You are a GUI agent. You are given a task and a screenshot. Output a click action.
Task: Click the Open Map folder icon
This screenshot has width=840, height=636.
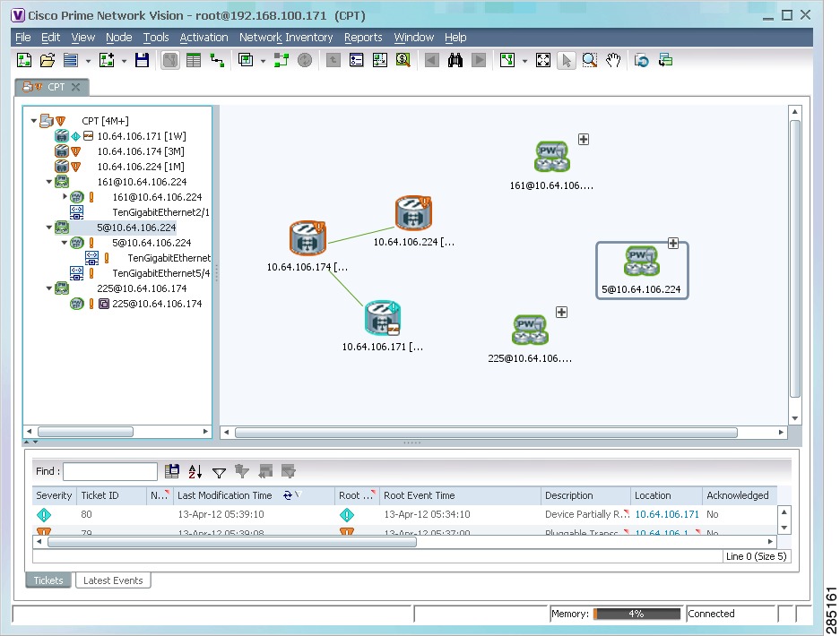(x=48, y=60)
